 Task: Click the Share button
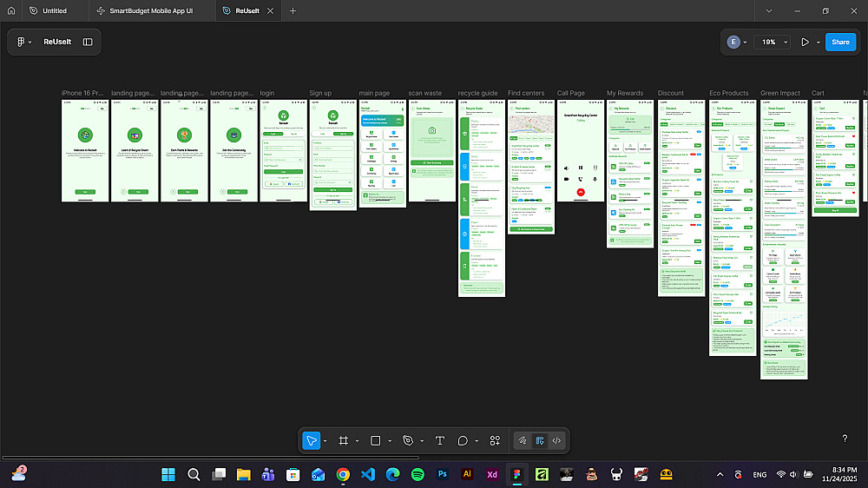[x=840, y=42]
